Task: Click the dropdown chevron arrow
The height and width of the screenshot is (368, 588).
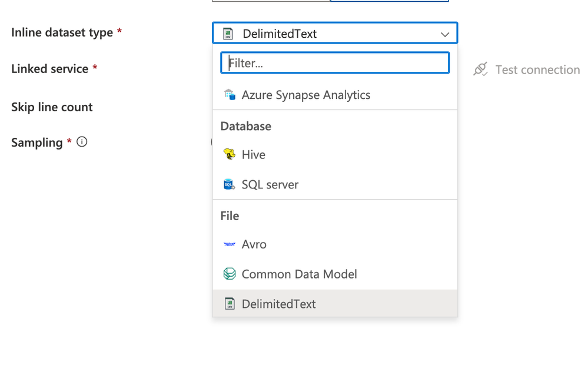Action: [x=445, y=35]
